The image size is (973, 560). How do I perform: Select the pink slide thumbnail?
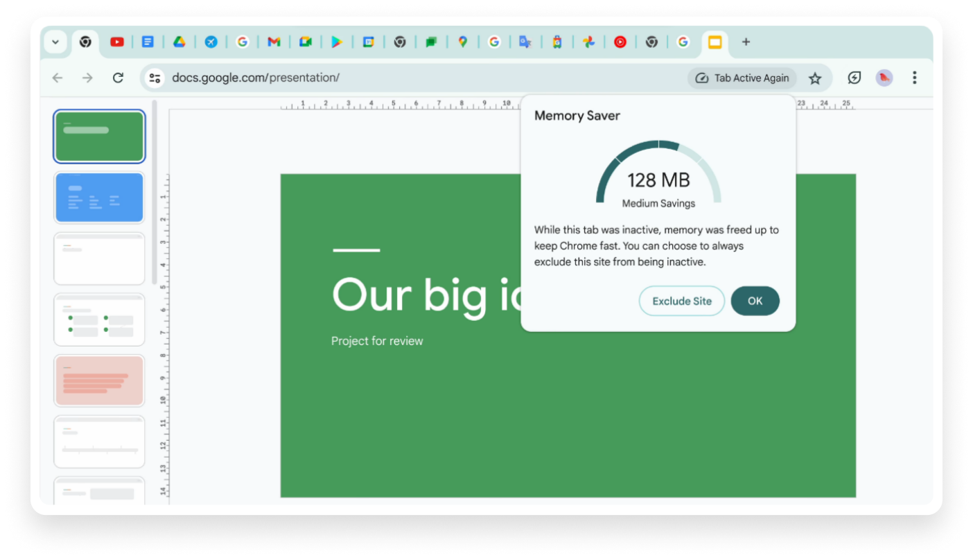click(99, 380)
